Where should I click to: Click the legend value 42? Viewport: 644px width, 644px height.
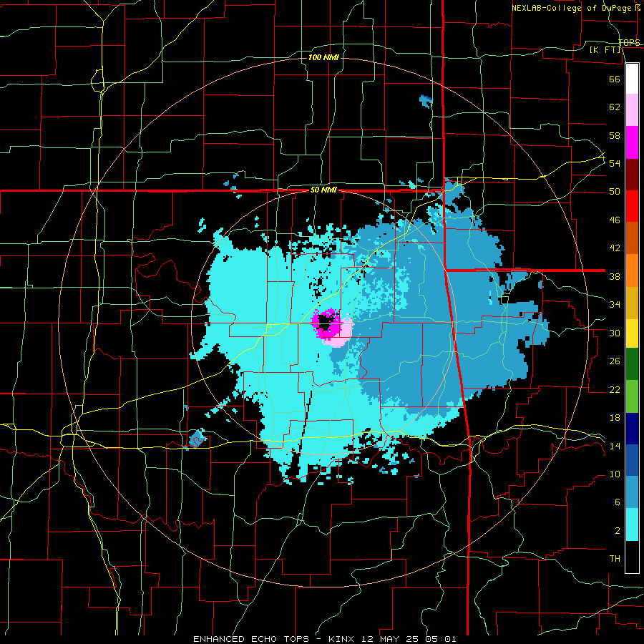pos(615,248)
